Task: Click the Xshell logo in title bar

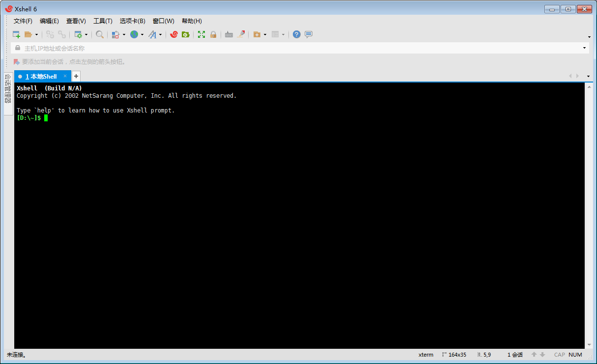Action: [x=8, y=9]
